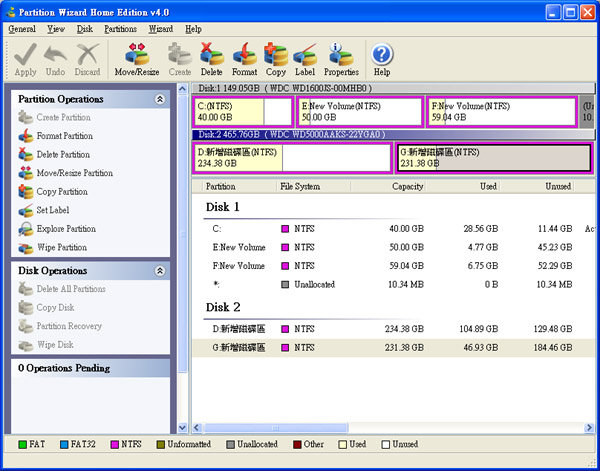600x471 pixels.
Task: Click the Explore Partition link text
Action: [x=66, y=229]
